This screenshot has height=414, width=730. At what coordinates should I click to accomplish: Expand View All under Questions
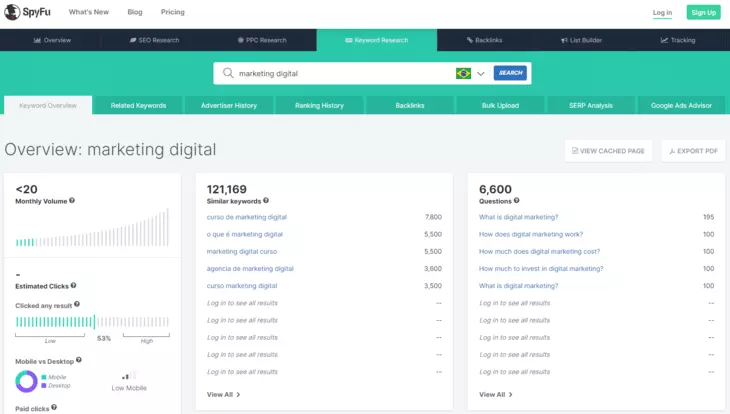pos(495,395)
